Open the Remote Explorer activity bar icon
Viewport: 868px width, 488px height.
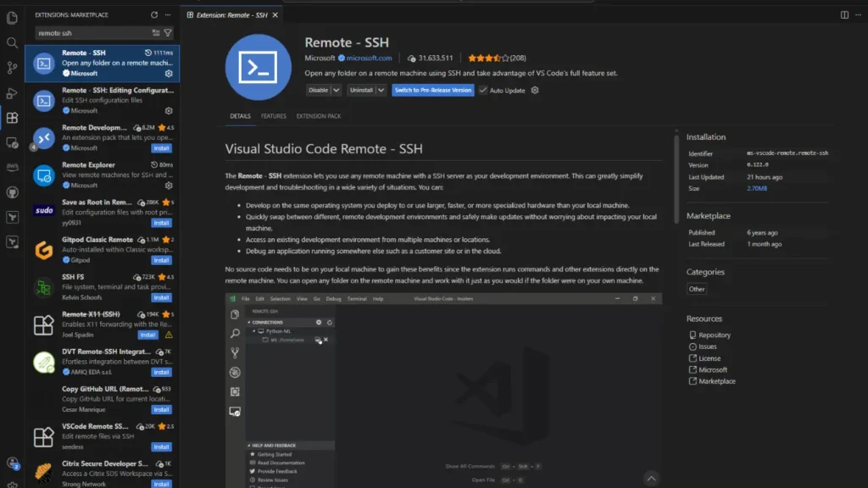(x=12, y=143)
